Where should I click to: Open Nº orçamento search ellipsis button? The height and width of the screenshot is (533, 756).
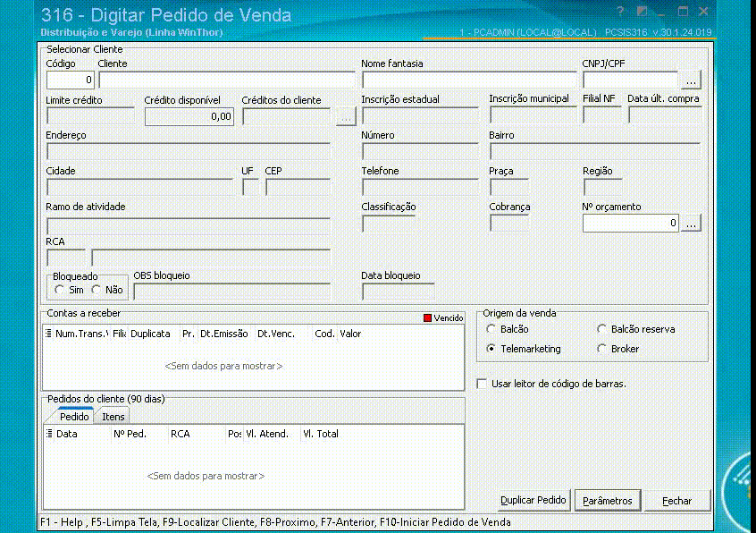click(691, 224)
